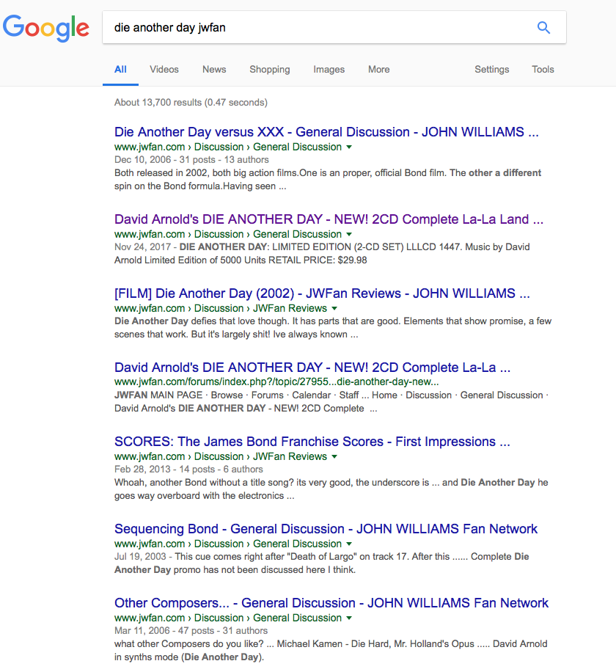616x672 pixels.
Task: Switch to the Images tab
Action: click(329, 70)
